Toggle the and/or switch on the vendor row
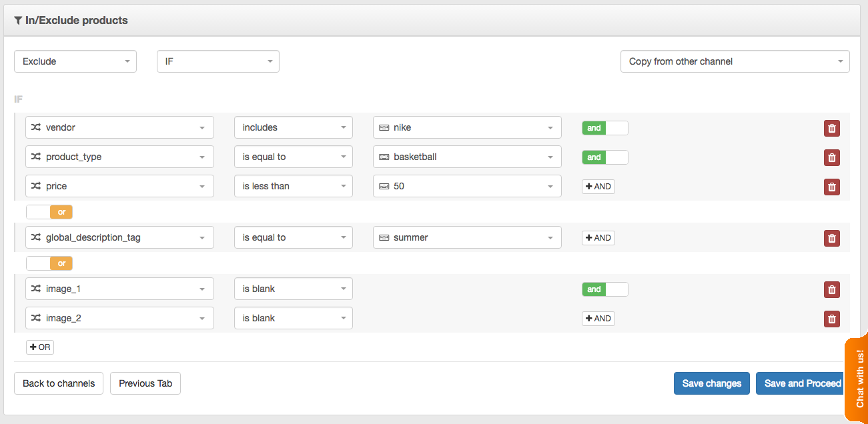Screen dimensions: 868x424 pyautogui.click(x=604, y=127)
